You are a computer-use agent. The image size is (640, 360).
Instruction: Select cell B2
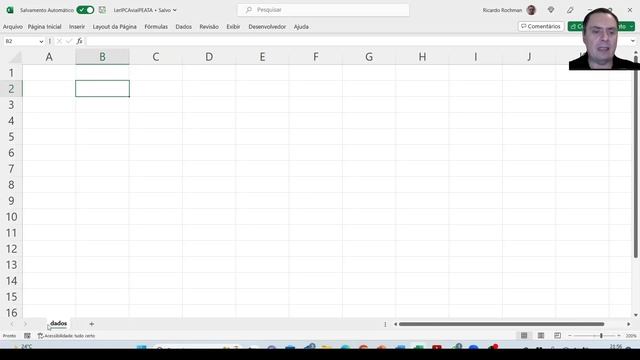pyautogui.click(x=102, y=89)
